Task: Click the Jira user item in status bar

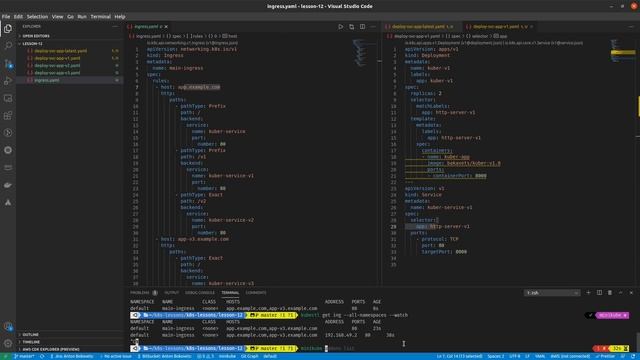Action: click(72, 356)
